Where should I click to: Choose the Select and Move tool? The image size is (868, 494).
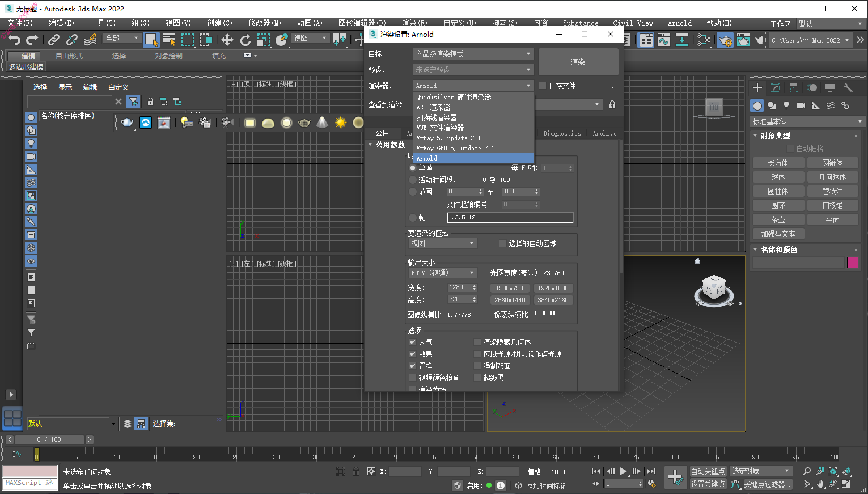[x=227, y=40]
